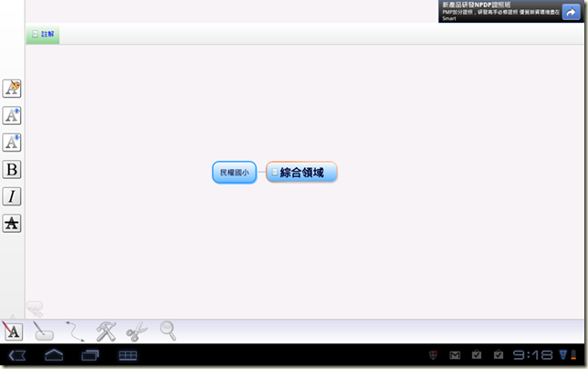Open the note icon on the 綜合領域 node
The image size is (588, 369).
275,172
